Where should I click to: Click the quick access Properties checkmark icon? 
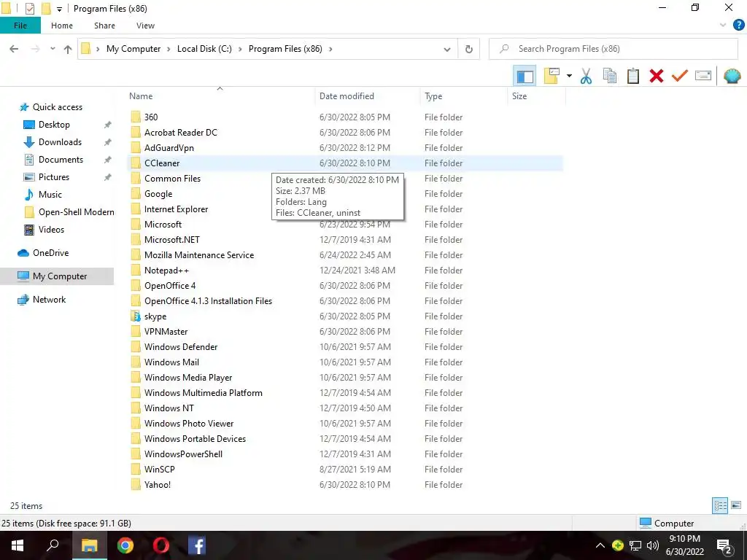pos(29,9)
